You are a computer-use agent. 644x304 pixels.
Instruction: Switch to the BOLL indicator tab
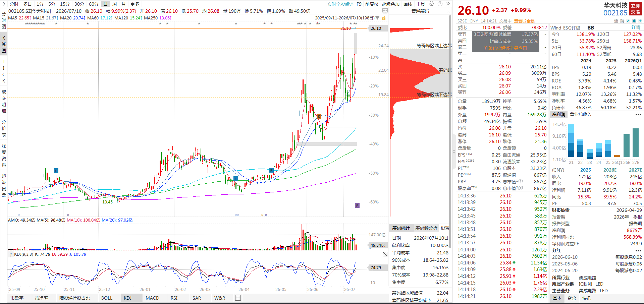pyautogui.click(x=107, y=298)
